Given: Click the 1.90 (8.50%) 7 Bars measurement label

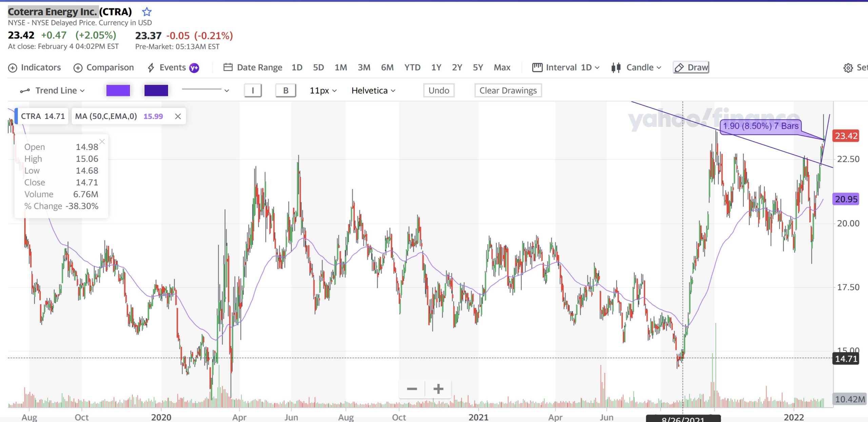Looking at the screenshot, I should point(761,126).
